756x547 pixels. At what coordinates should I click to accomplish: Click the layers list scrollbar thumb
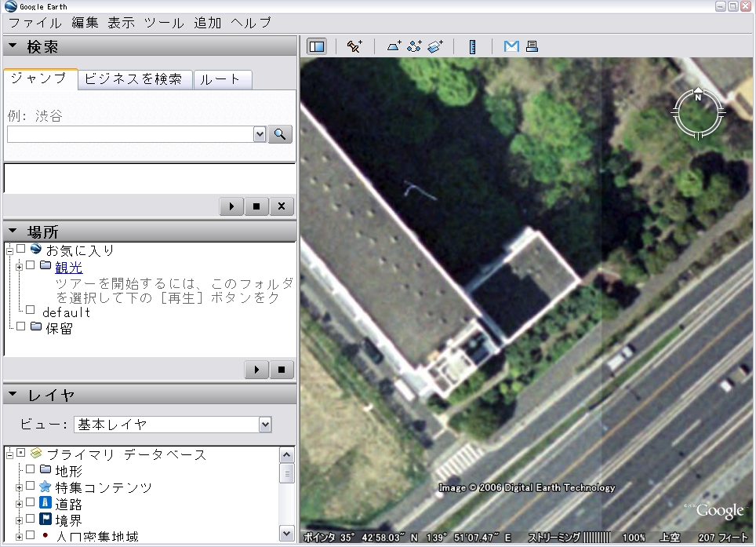pos(287,472)
